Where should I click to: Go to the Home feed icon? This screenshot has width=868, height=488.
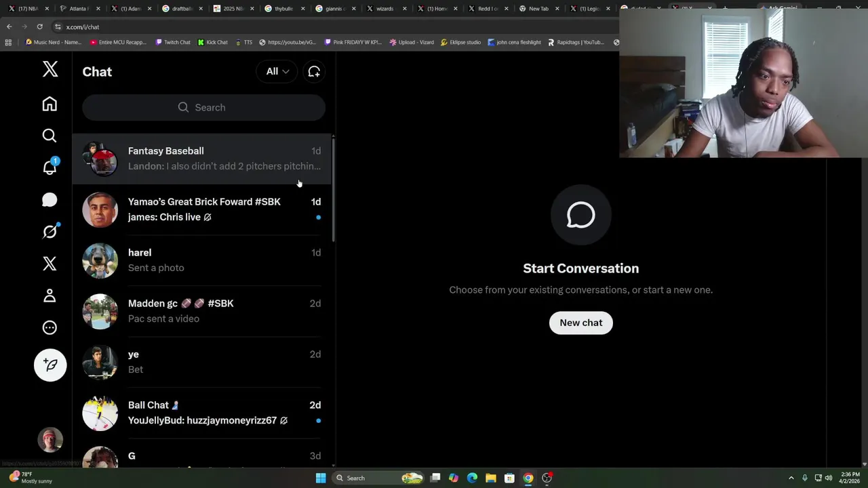50,104
